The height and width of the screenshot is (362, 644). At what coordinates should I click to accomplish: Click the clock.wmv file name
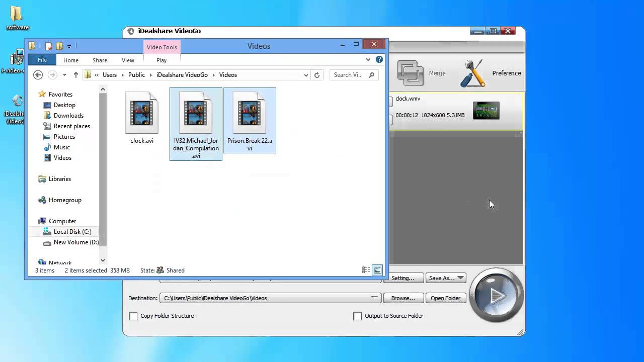pos(408,99)
